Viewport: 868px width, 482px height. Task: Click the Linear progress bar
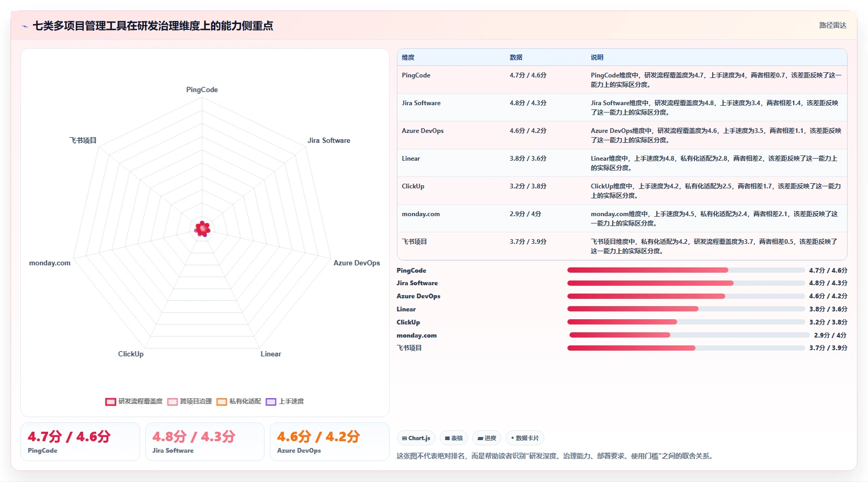686,309
